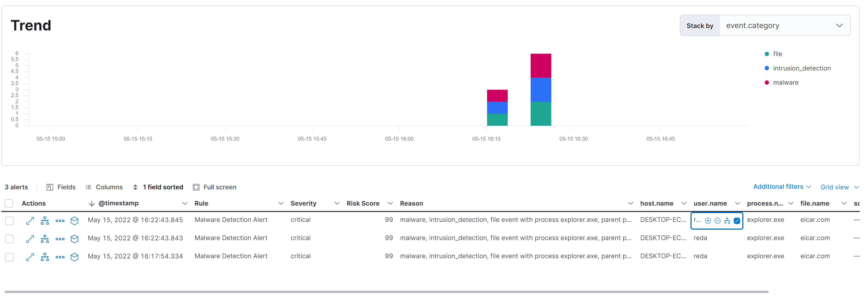The image size is (868, 298).
Task: Click filter-in plus icon in user.name cell
Action: pos(708,221)
